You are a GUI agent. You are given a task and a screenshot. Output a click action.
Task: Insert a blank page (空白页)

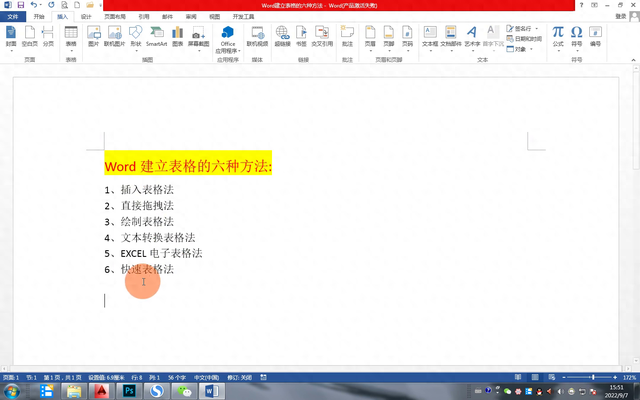tap(29, 37)
